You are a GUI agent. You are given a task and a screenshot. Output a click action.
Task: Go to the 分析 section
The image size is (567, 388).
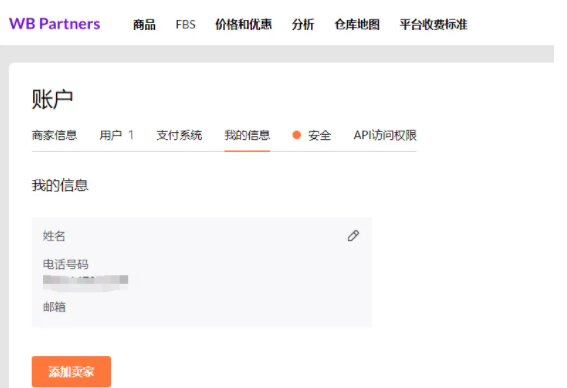point(303,25)
